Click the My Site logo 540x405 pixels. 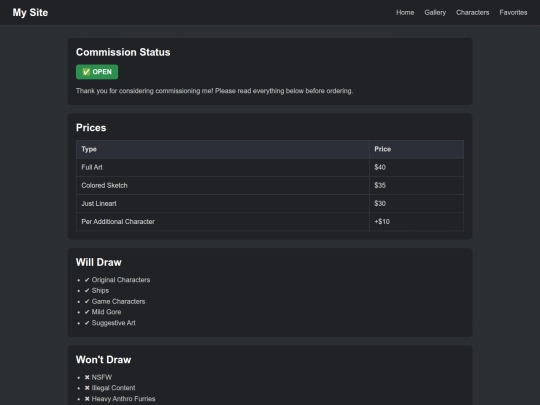tap(30, 12)
